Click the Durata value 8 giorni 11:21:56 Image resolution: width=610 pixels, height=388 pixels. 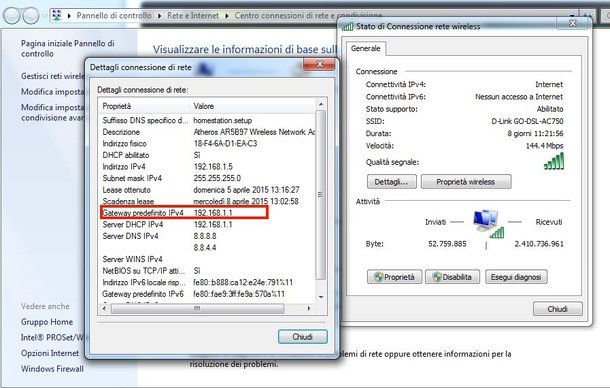(x=535, y=133)
